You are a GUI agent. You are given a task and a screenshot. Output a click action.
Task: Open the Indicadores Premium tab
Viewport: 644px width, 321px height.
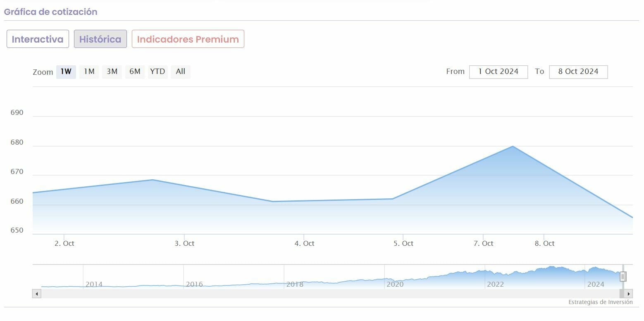(188, 39)
